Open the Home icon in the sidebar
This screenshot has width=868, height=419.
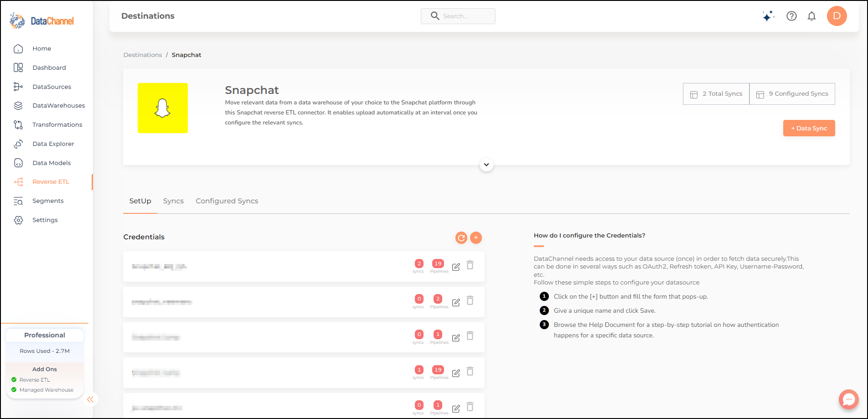click(x=18, y=49)
